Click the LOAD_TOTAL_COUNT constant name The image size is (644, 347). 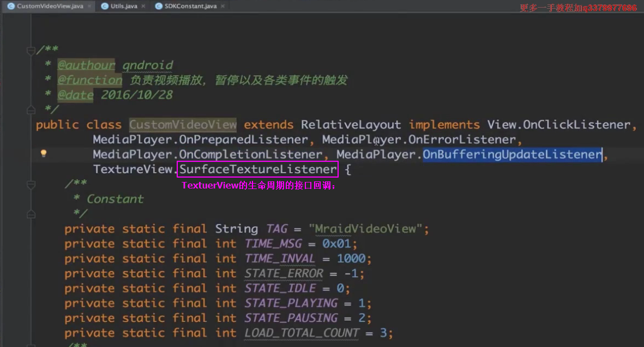(302, 333)
